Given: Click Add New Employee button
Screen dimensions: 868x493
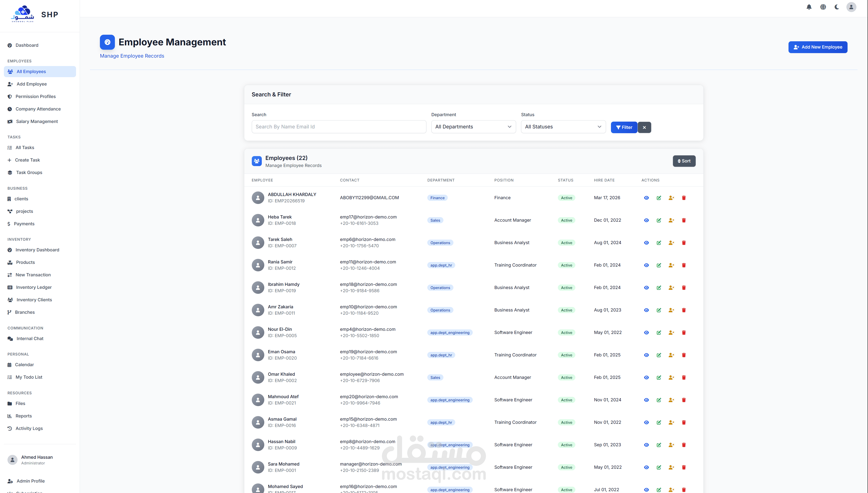Looking at the screenshot, I should [x=818, y=47].
